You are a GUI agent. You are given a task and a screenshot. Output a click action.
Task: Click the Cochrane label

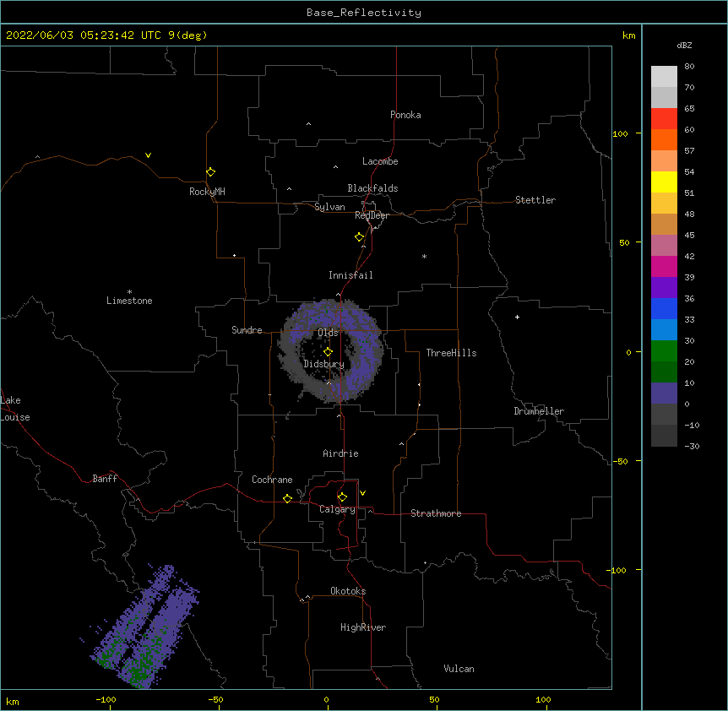pyautogui.click(x=272, y=480)
